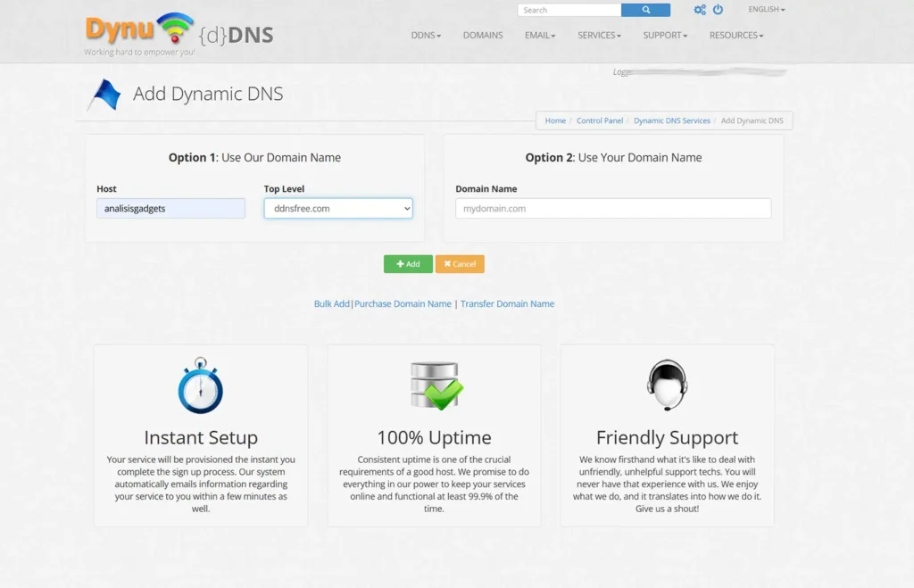Click the Friendly Support heading
The width and height of the screenshot is (914, 588).
coord(668,437)
